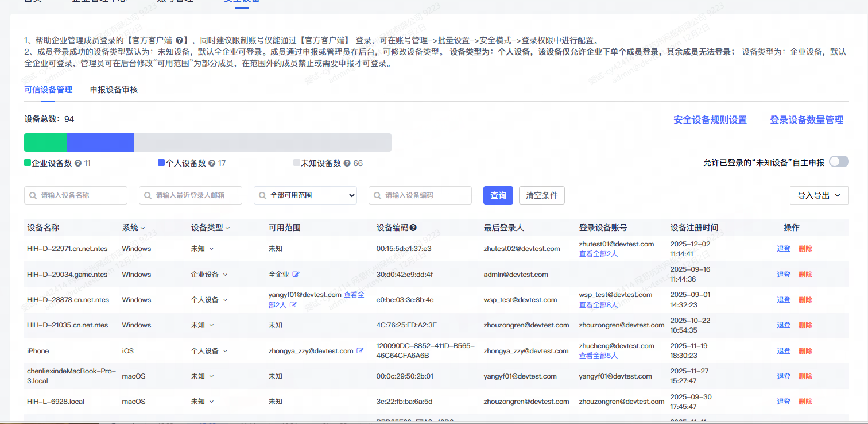The width and height of the screenshot is (868, 424).
Task: Open 登录设备数量管理 link
Action: coord(807,120)
